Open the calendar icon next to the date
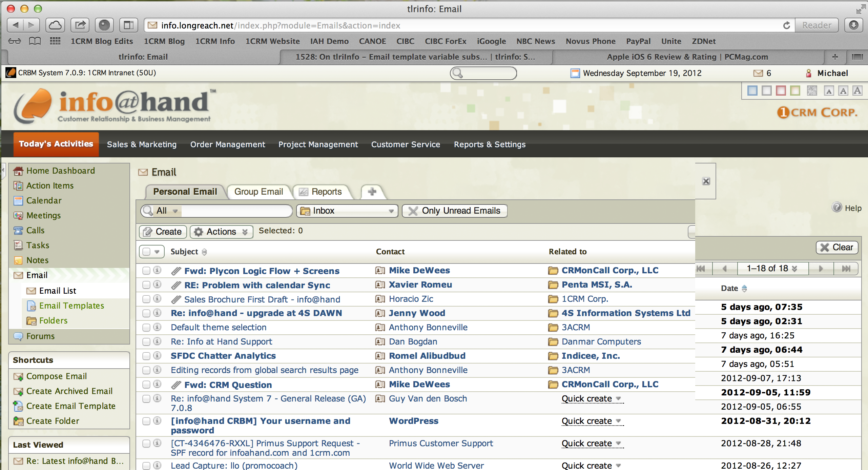 [x=575, y=73]
